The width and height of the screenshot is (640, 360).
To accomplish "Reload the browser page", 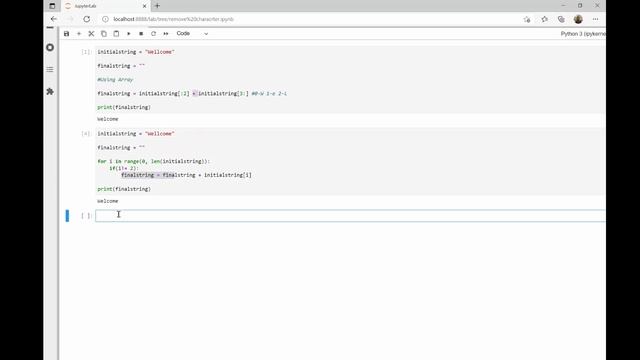I will coord(87,19).
